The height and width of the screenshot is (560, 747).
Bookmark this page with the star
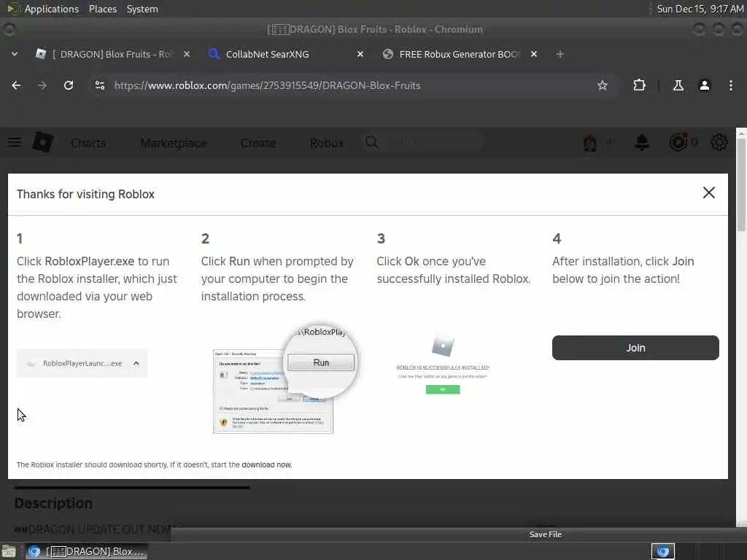pyautogui.click(x=602, y=85)
